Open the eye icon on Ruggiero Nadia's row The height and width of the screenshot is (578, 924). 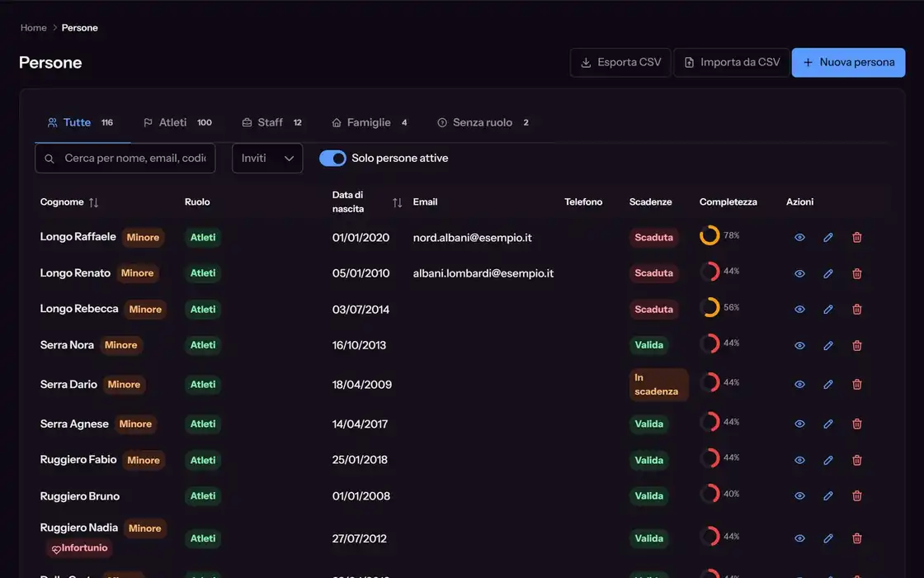pos(799,538)
